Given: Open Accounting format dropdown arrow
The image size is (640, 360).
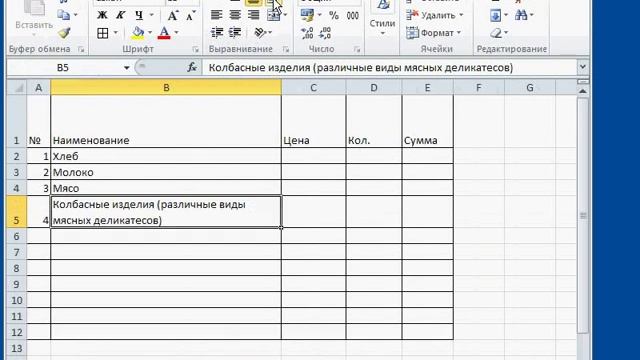Looking at the screenshot, I should tap(320, 16).
